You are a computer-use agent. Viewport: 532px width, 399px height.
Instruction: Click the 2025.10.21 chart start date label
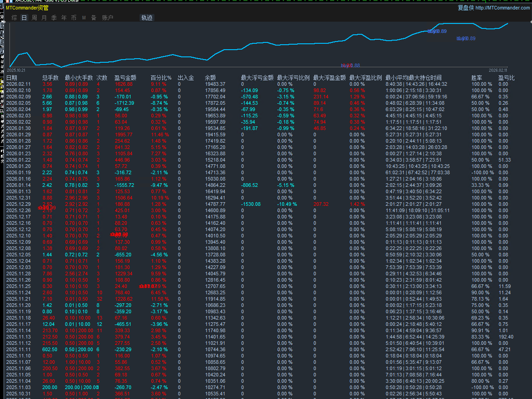coord(17,70)
